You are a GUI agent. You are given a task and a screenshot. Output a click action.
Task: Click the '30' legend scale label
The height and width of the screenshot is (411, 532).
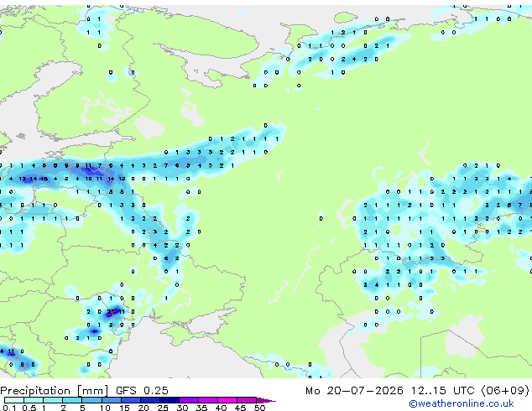pos(182,408)
